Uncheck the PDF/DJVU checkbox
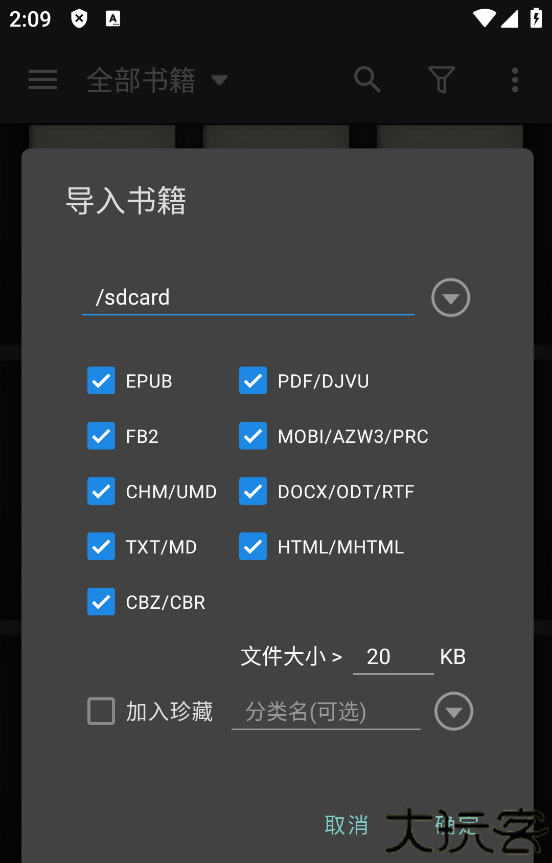552x863 pixels. [253, 381]
